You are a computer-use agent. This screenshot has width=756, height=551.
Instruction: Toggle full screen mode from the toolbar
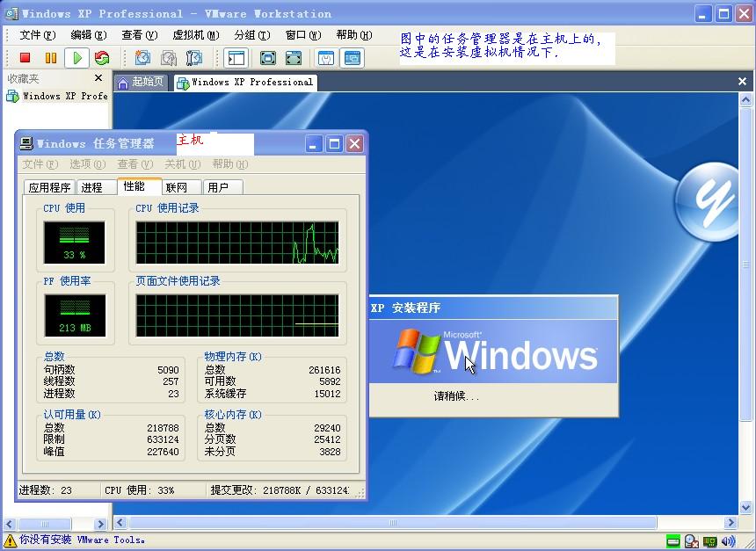tap(268, 58)
